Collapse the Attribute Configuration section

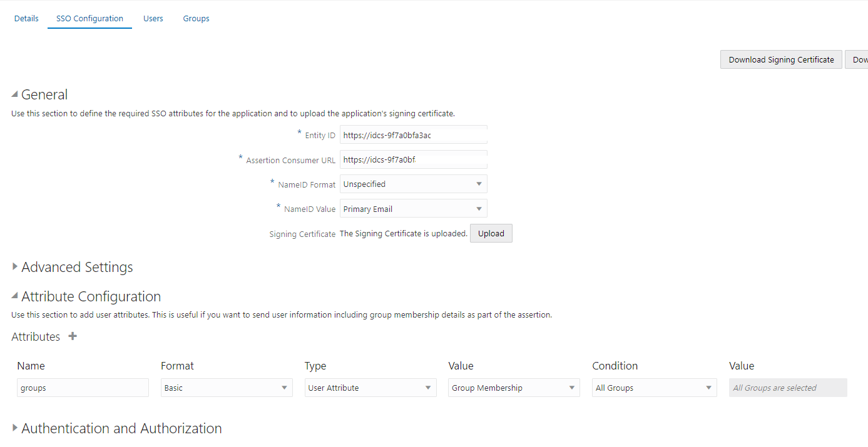click(14, 296)
